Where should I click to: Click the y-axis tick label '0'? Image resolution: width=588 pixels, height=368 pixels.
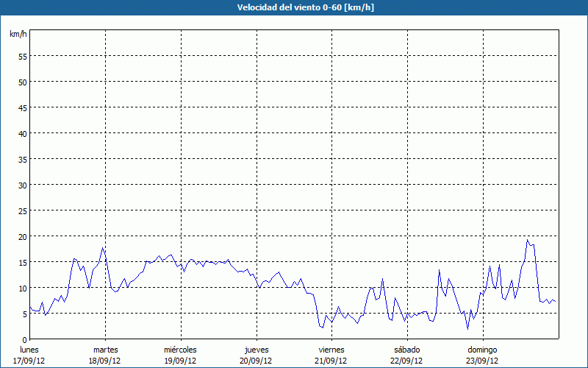coord(24,339)
